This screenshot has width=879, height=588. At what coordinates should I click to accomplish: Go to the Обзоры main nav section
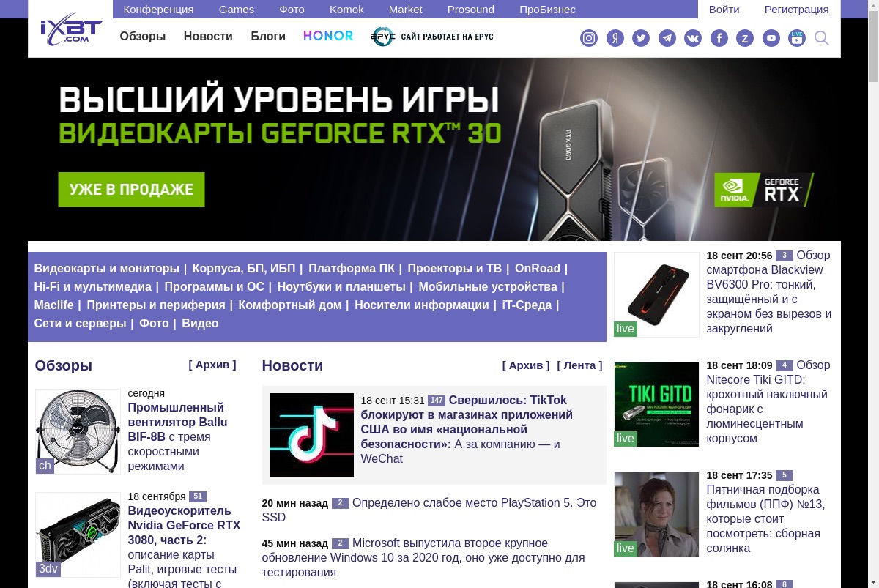click(143, 36)
